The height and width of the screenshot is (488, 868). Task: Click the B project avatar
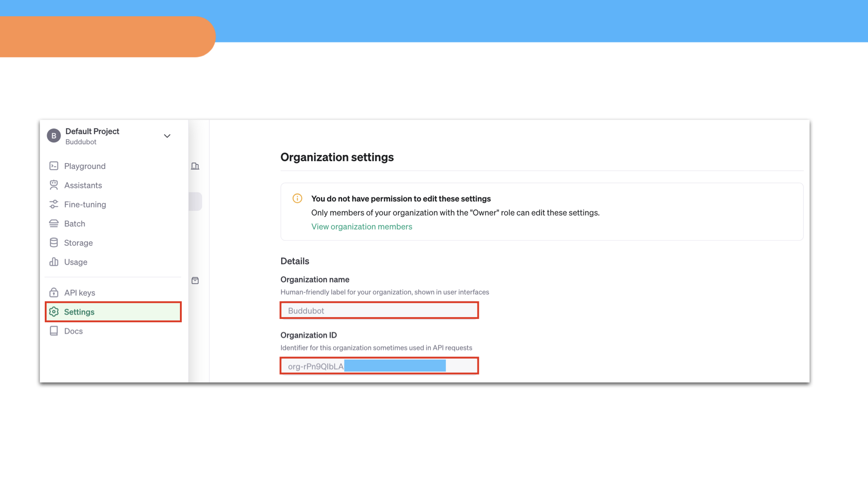(54, 136)
